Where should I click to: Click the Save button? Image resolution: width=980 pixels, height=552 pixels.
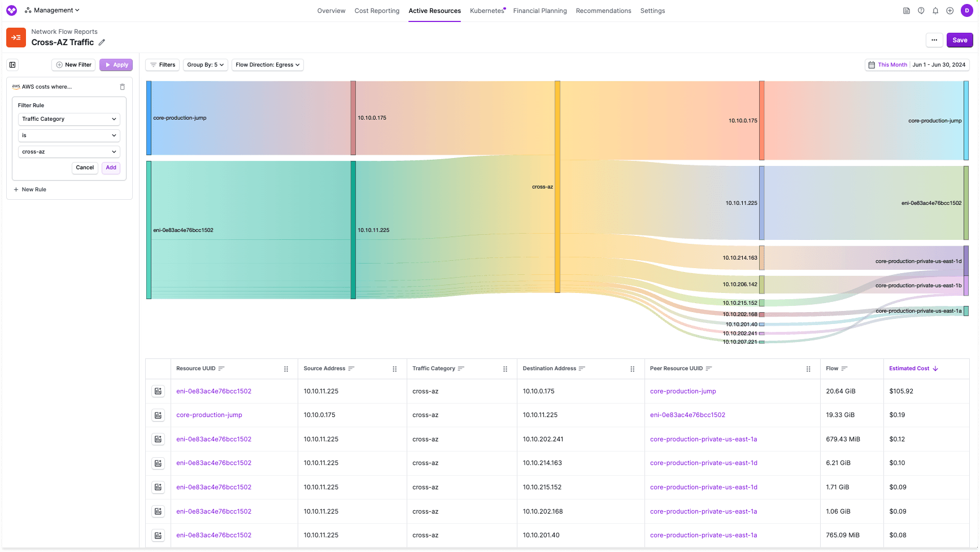point(960,40)
